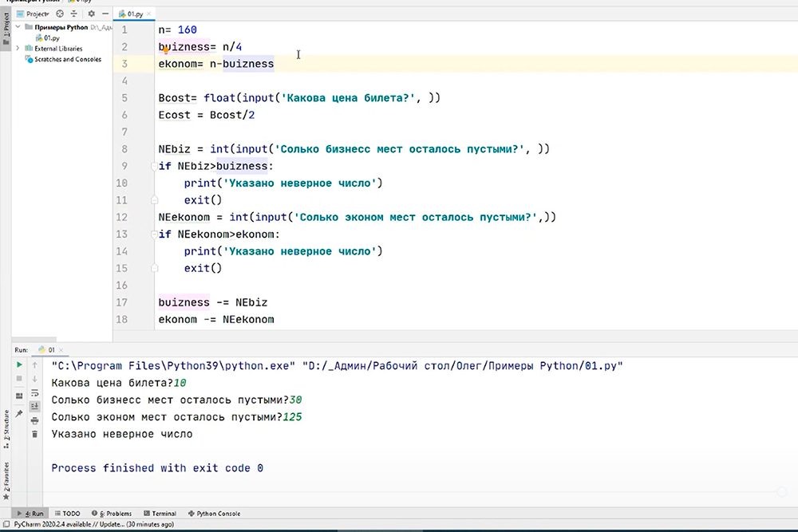Click the Stop process icon in Run panel

19,379
